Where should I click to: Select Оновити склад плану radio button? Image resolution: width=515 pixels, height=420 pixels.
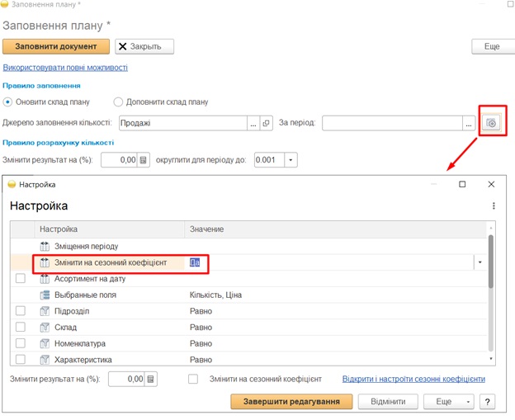8,102
